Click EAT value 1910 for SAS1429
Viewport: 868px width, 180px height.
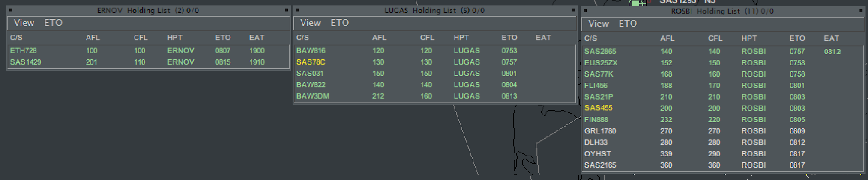(257, 62)
